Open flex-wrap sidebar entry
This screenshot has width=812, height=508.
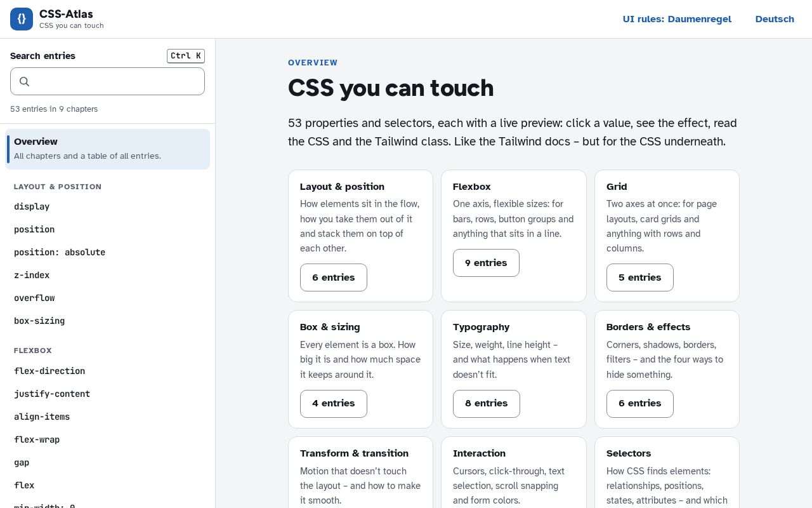[x=107, y=439]
